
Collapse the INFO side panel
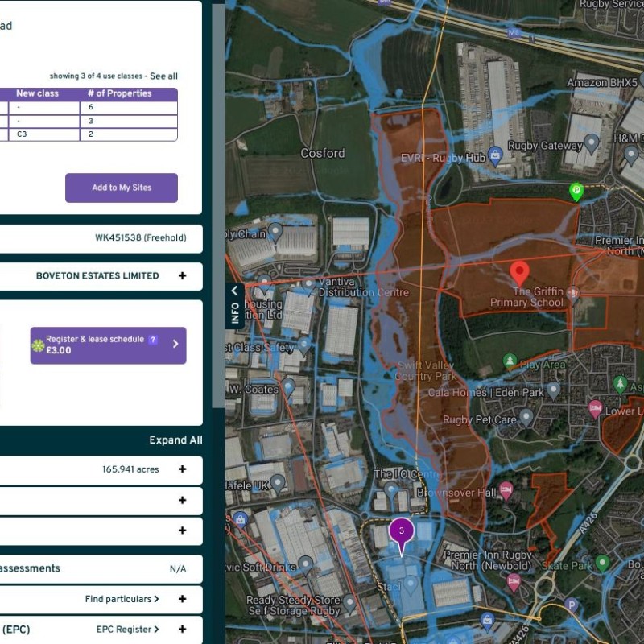point(234,291)
